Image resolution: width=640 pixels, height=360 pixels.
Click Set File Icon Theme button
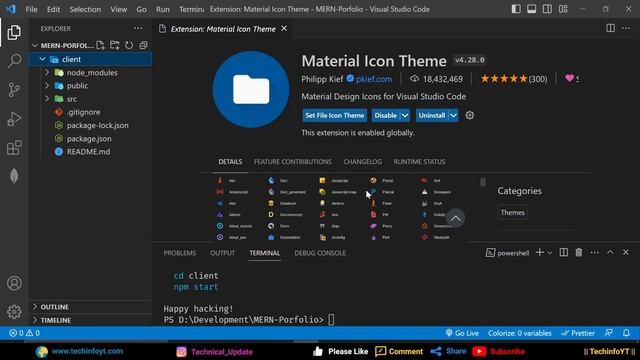[x=335, y=116]
